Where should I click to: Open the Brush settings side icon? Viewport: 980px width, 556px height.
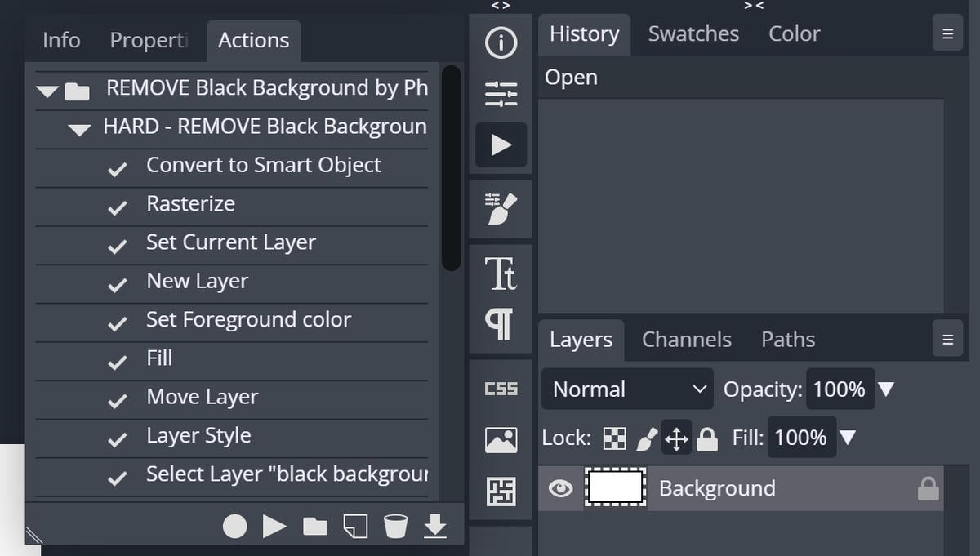pyautogui.click(x=501, y=209)
